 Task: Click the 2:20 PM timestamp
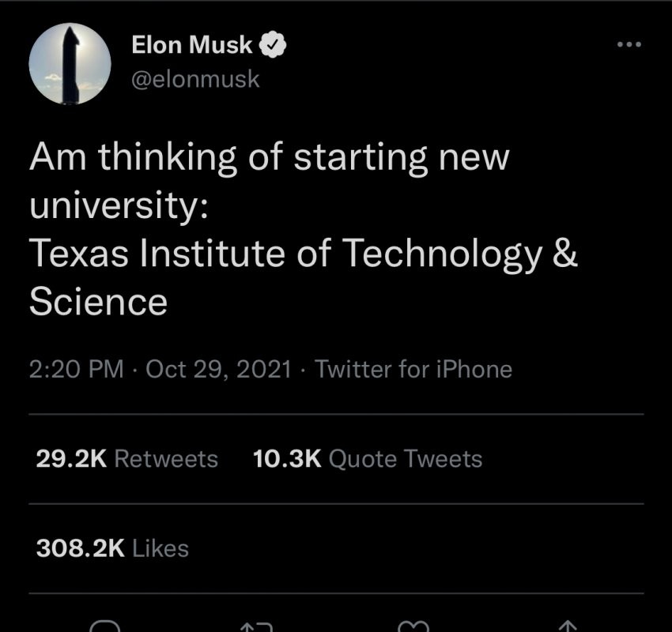[76, 369]
